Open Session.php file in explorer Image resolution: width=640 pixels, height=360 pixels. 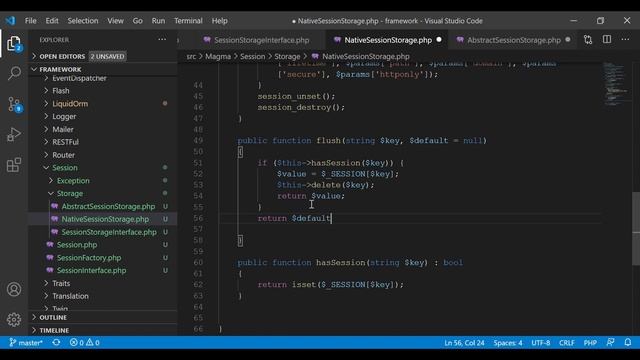click(x=77, y=245)
